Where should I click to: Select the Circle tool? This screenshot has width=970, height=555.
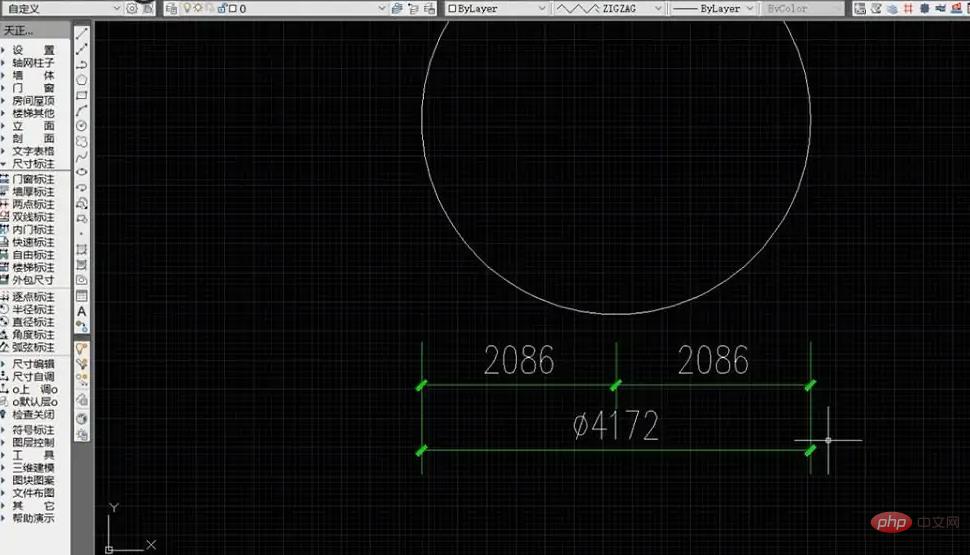point(81,126)
